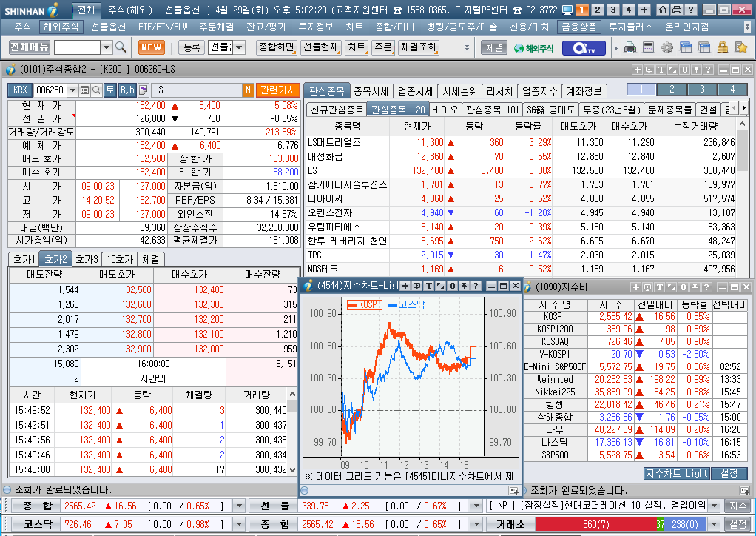Image resolution: width=756 pixels, height=536 pixels.
Task: Click the alpha TV button
Action: point(583,48)
